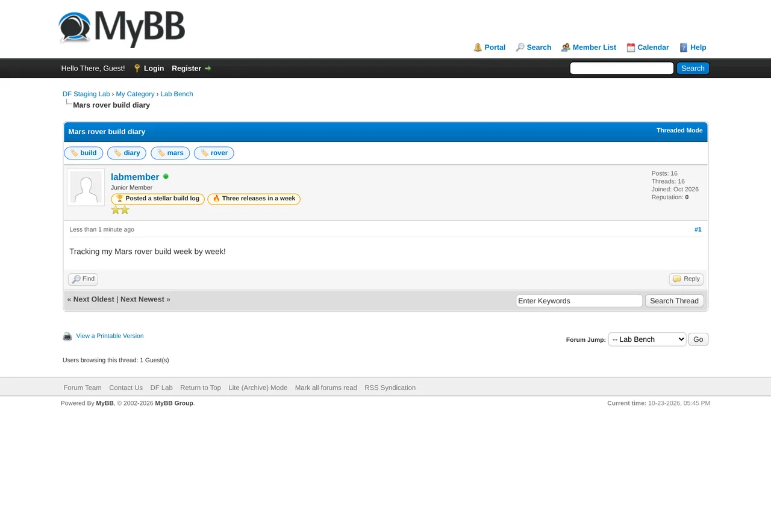Select the rover tag

(214, 153)
